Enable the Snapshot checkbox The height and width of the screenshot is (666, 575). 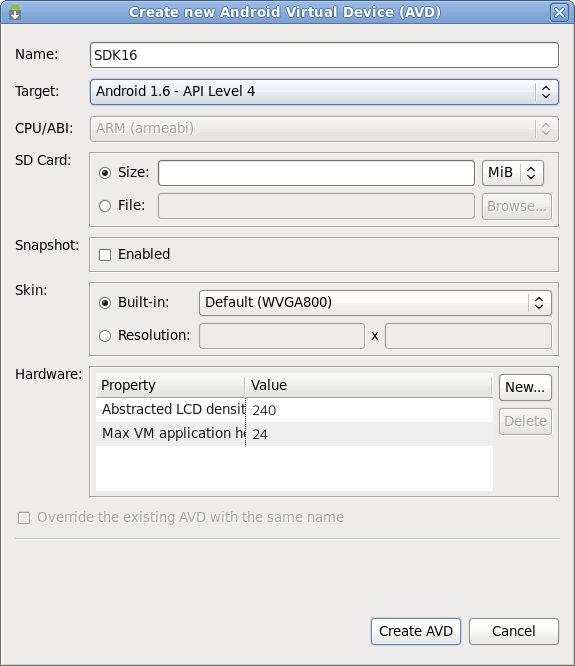point(105,255)
